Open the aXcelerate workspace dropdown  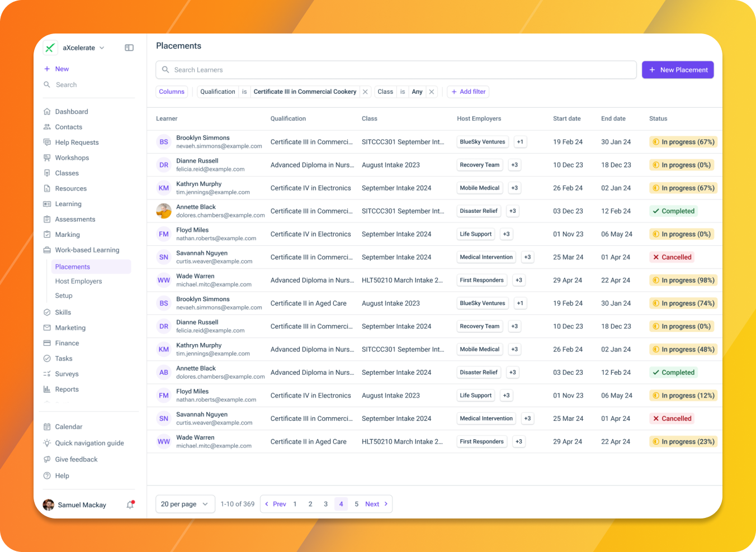tap(83, 48)
